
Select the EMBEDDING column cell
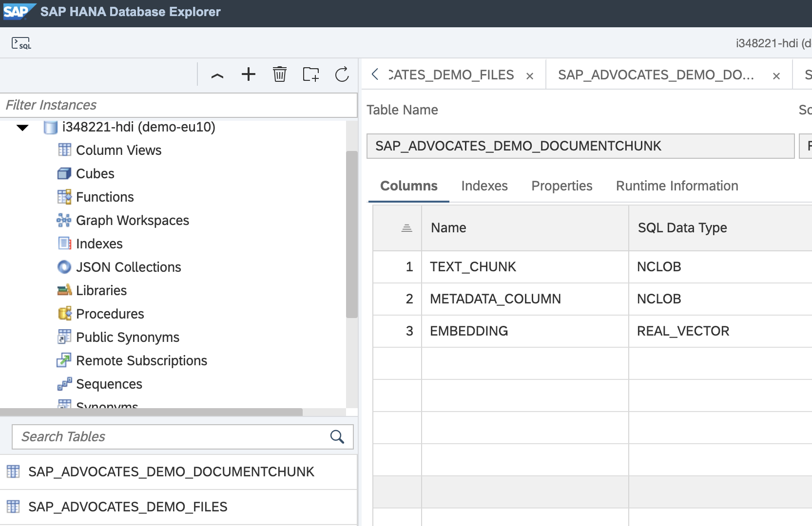pos(525,331)
